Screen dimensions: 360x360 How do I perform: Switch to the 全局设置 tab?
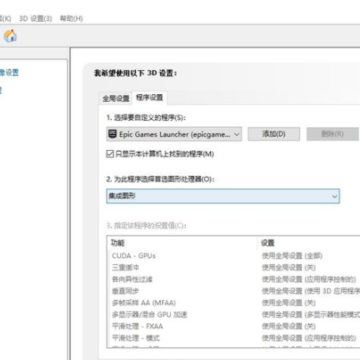pos(116,99)
